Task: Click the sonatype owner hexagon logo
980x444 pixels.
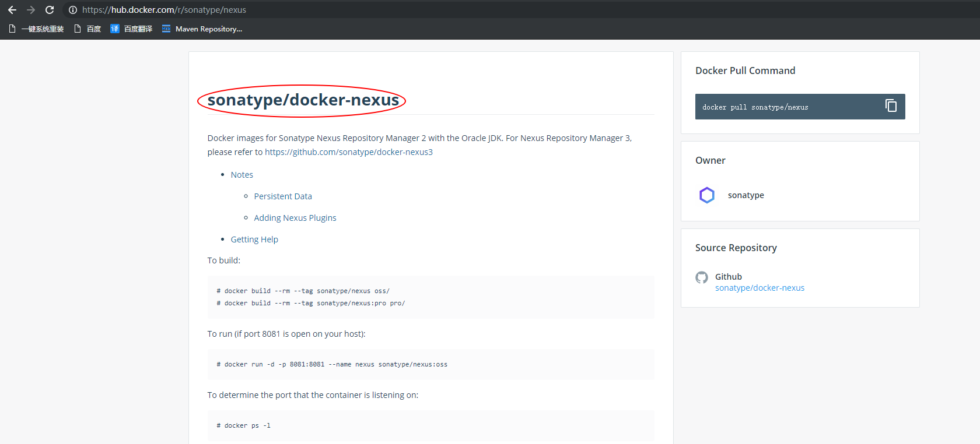Action: pos(707,195)
